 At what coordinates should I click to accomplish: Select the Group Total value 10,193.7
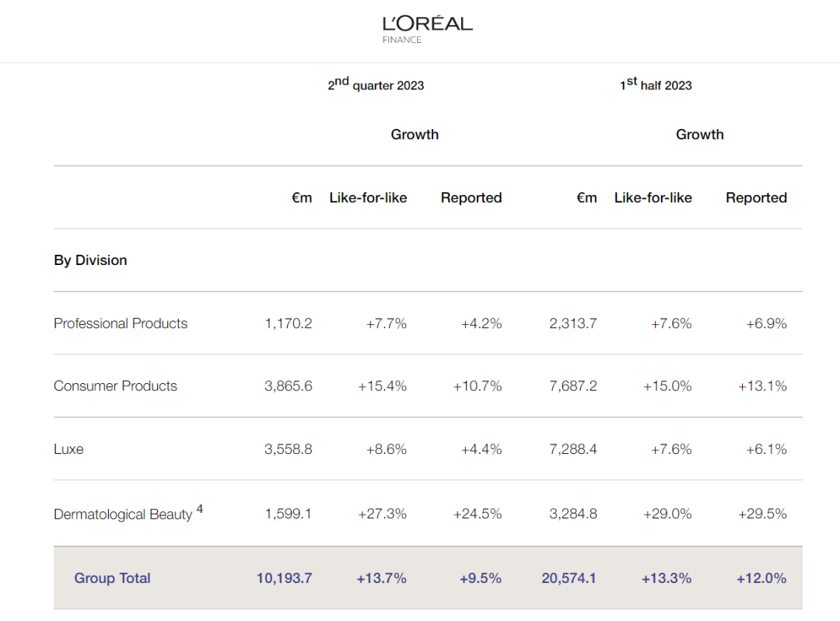pos(285,578)
